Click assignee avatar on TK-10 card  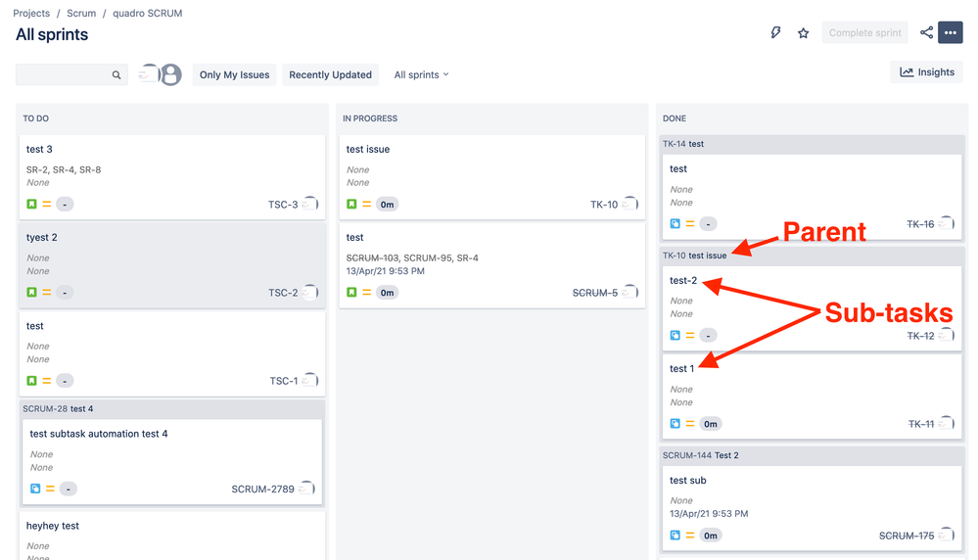629,204
